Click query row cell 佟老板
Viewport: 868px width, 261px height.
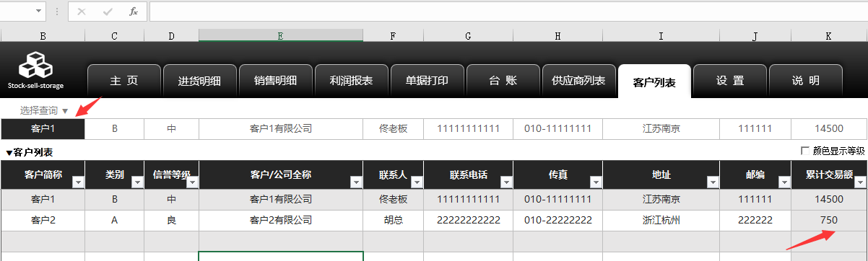tap(393, 129)
